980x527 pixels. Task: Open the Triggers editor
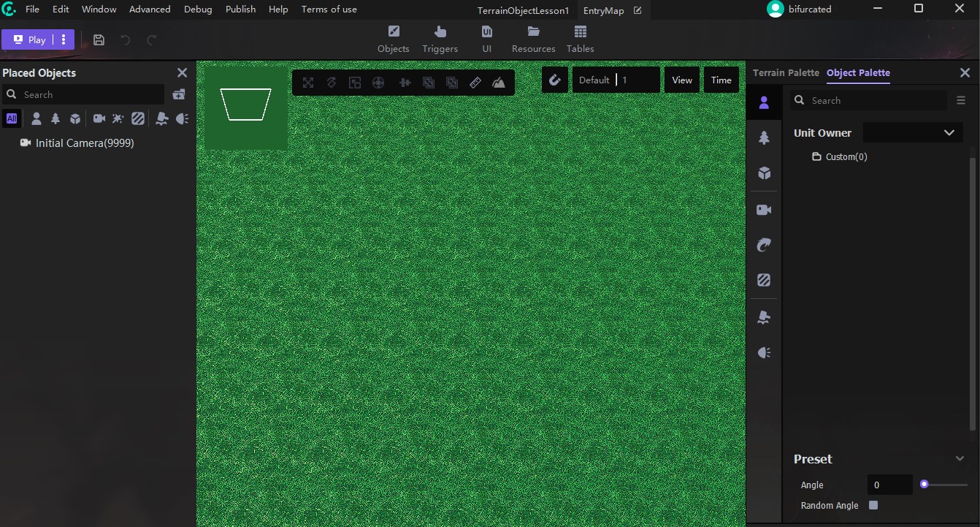(440, 39)
